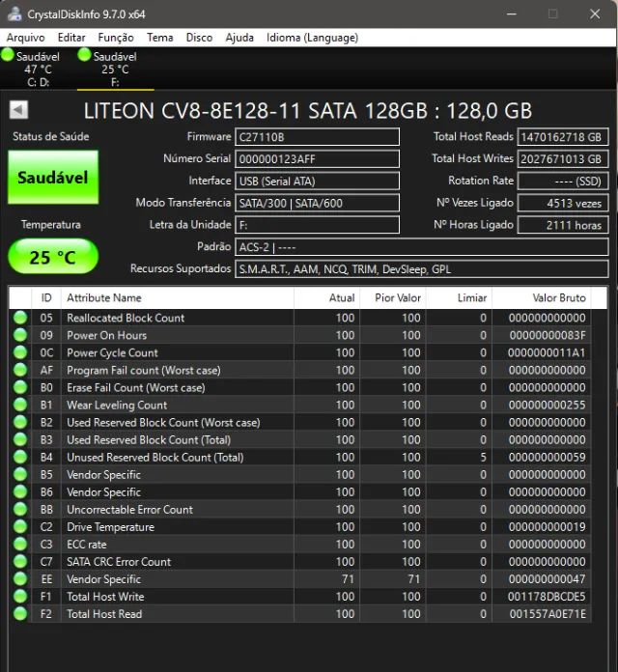
Task: Click the 4513 vezes power count field
Action: coord(563,203)
